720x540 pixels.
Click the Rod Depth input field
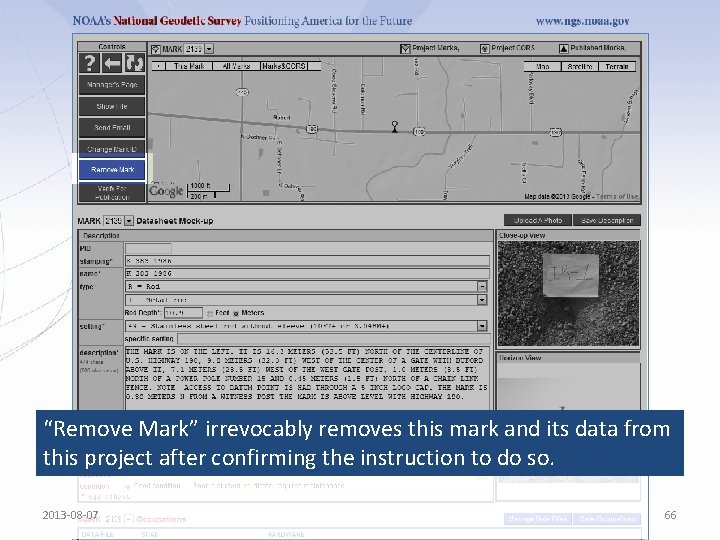pyautogui.click(x=183, y=313)
